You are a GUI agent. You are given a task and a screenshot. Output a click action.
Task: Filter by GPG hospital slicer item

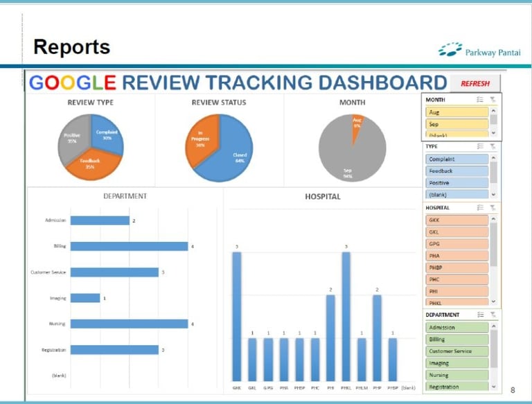pos(456,244)
